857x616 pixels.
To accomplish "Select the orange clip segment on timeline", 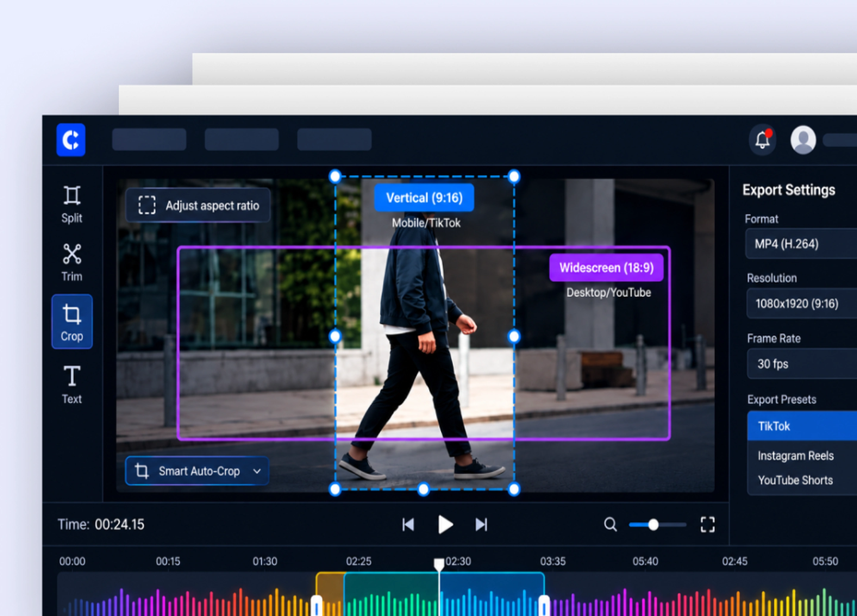I will tap(330, 594).
